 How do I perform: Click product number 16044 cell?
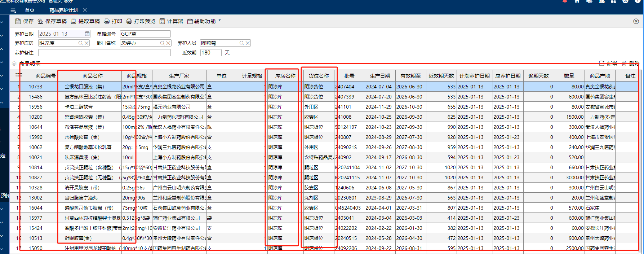(x=46, y=208)
